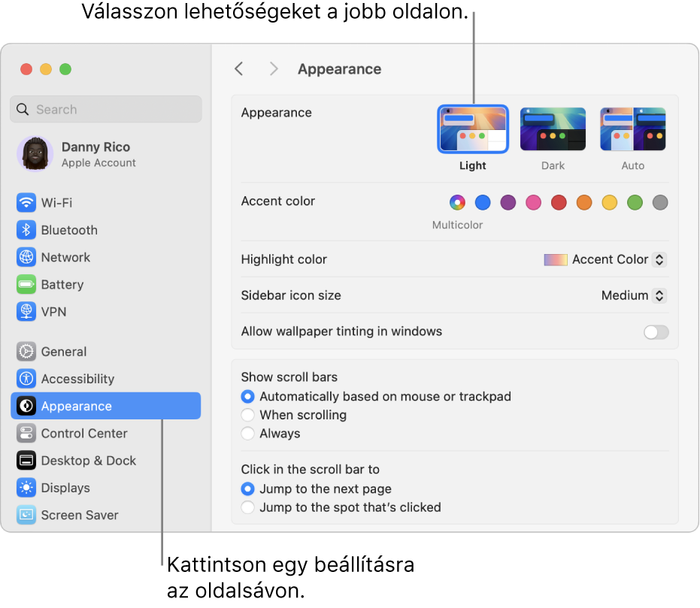Image resolution: width=700 pixels, height=608 pixels.
Task: Choose the Light appearance thumbnail
Action: coord(473,129)
